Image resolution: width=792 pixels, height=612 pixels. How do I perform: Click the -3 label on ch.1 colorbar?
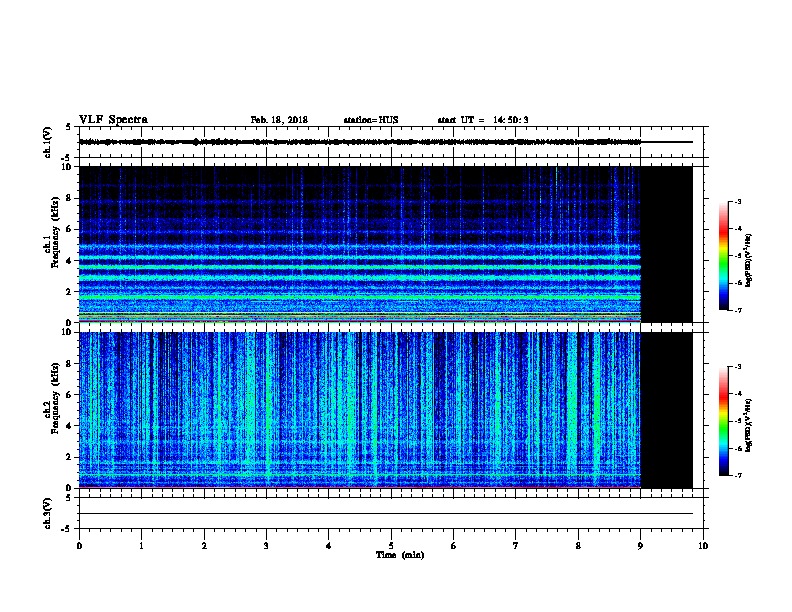click(x=737, y=201)
